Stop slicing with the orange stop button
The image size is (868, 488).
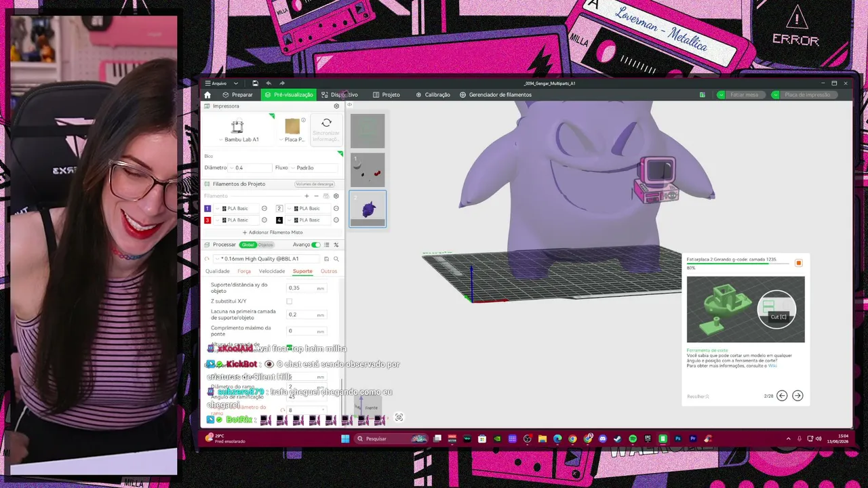pyautogui.click(x=798, y=263)
